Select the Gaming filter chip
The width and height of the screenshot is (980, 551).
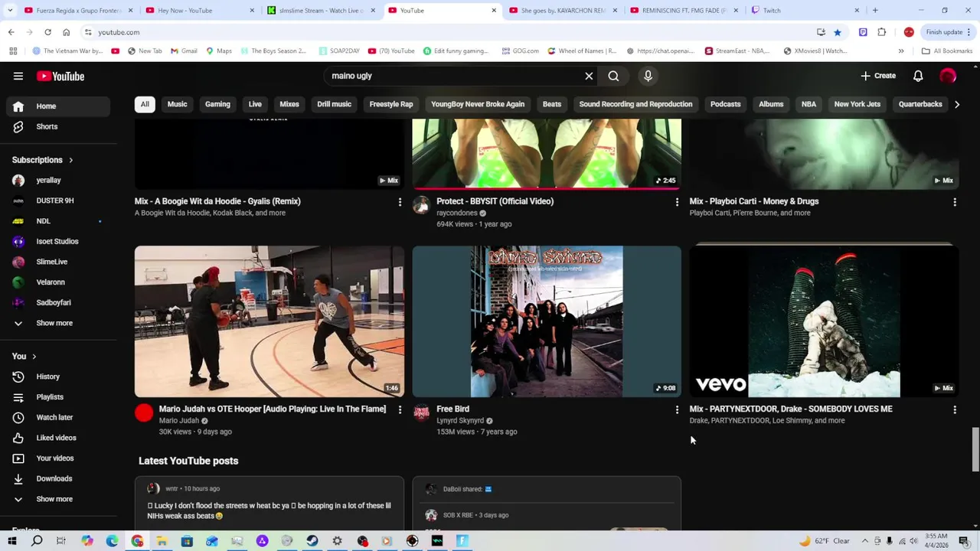[217, 104]
